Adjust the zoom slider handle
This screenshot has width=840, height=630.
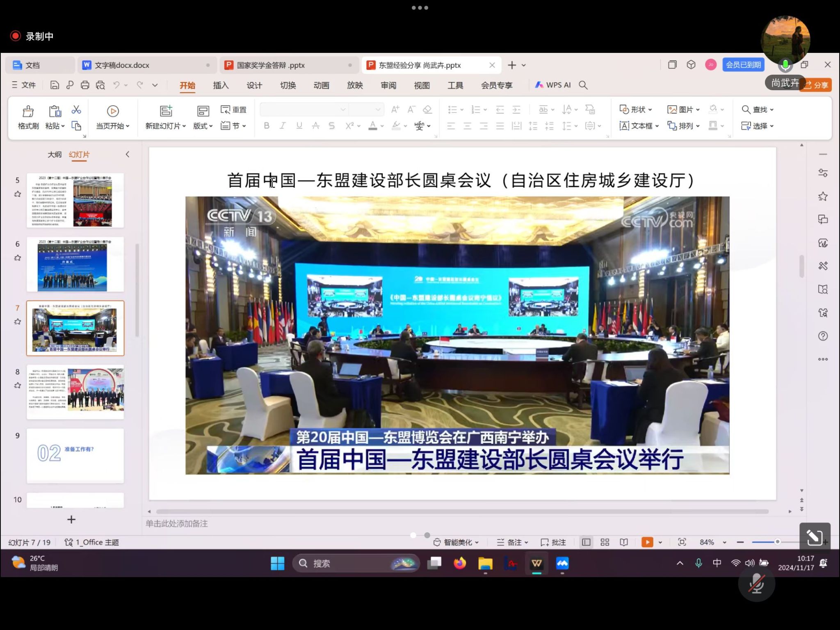tap(777, 542)
